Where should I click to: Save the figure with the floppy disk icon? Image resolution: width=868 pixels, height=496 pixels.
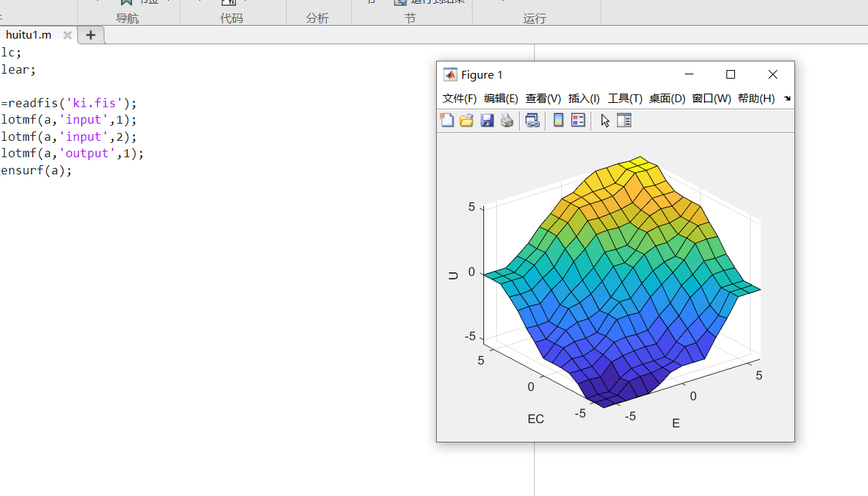[487, 121]
